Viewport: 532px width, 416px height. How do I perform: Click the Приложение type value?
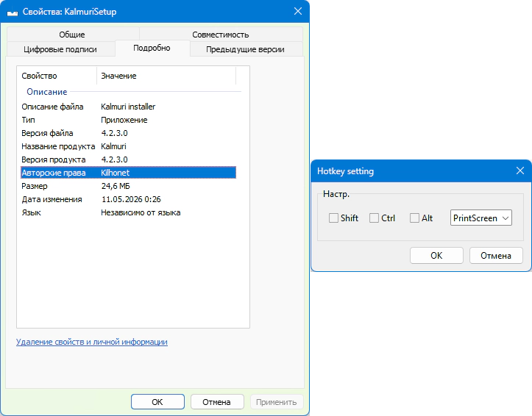[x=124, y=120]
